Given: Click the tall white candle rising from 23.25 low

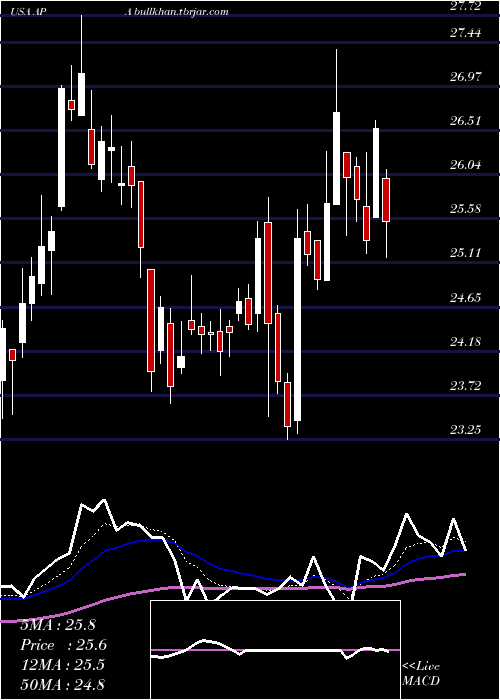Looking at the screenshot, I should coord(297,329).
